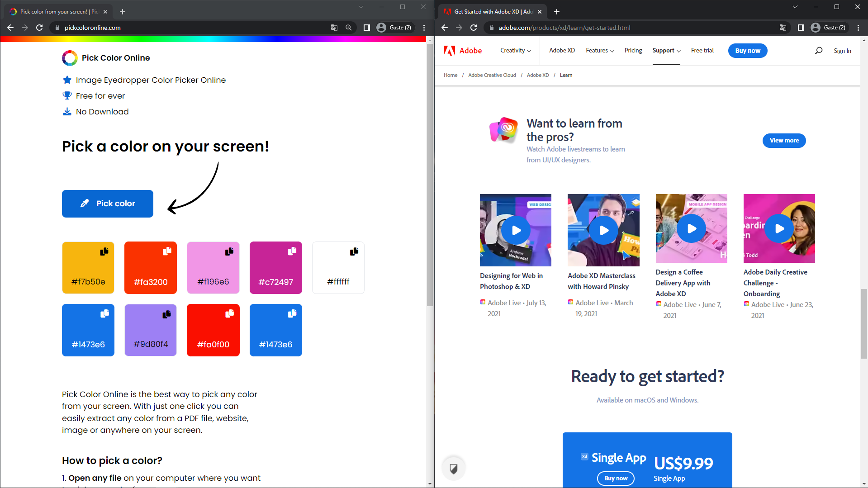Open translate icon in Adobe address bar
Screen dimensions: 868x488
pyautogui.click(x=782, y=28)
